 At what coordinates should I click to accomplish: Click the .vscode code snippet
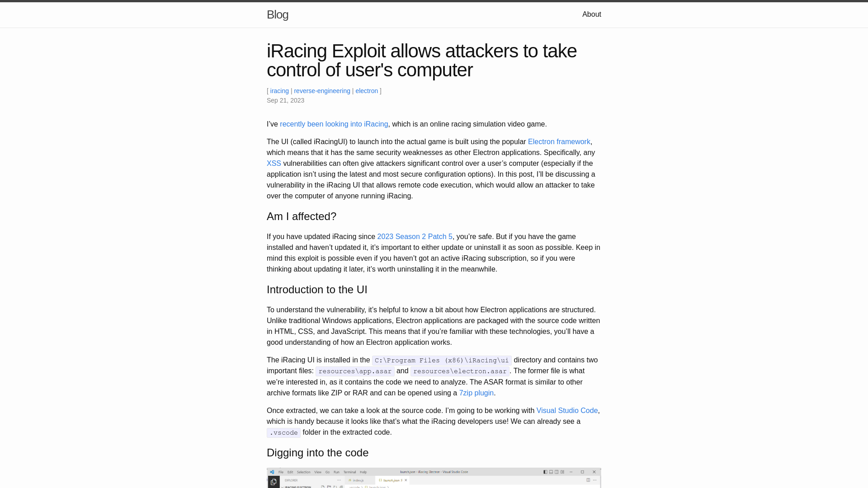tap(283, 432)
